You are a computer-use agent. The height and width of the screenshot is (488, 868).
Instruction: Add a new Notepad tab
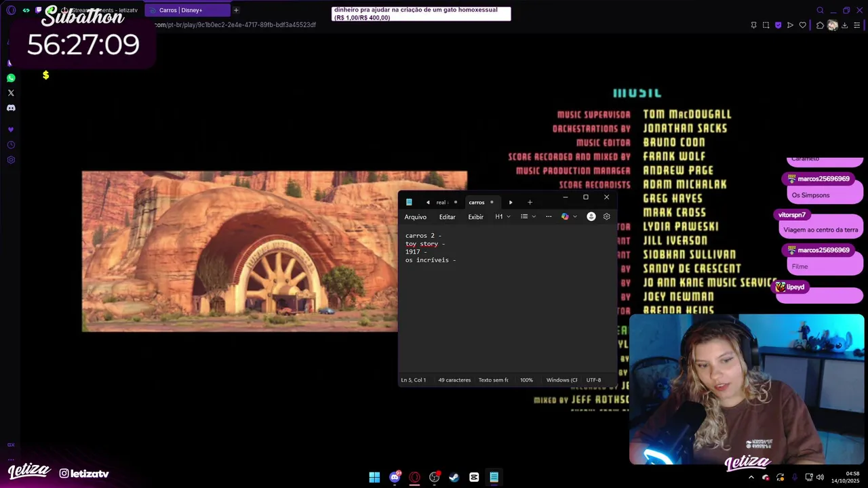530,202
